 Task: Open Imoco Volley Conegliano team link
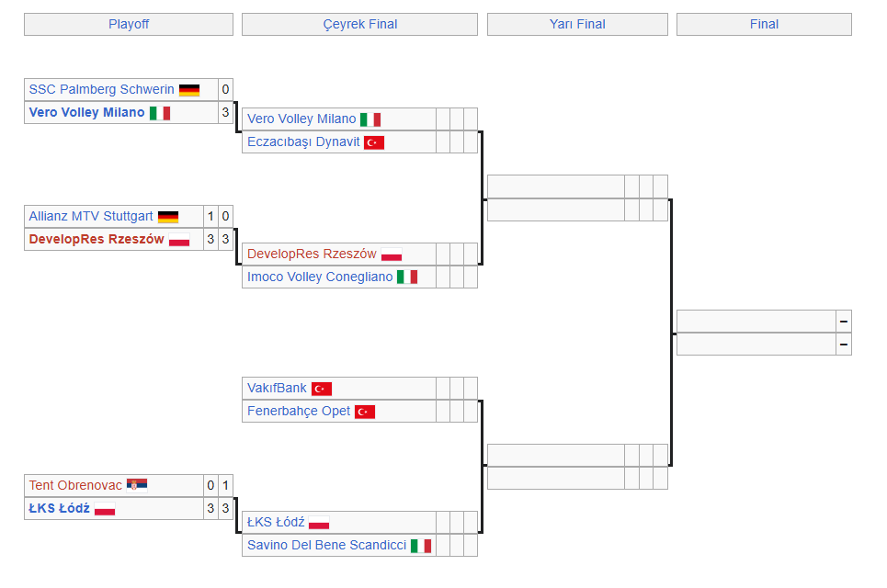coord(320,277)
